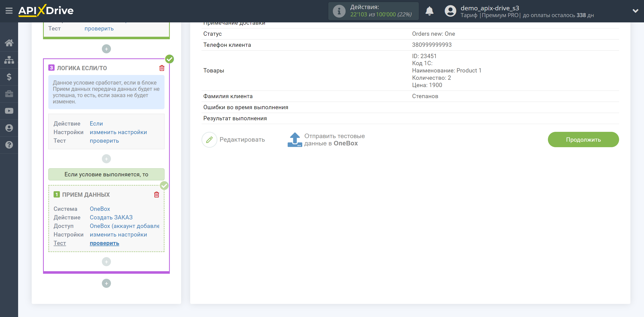Click the ApiX-Drive logo
Image resolution: width=644 pixels, height=317 pixels.
pos(46,11)
